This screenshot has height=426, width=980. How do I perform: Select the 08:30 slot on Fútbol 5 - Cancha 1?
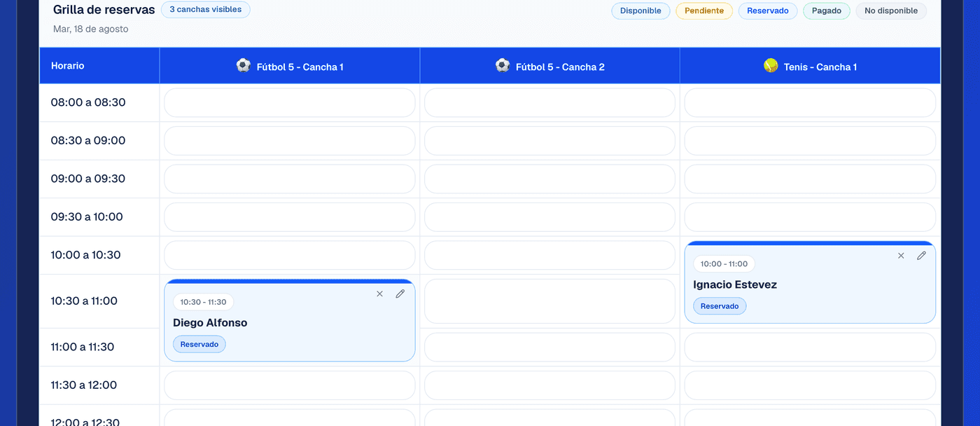tap(290, 141)
